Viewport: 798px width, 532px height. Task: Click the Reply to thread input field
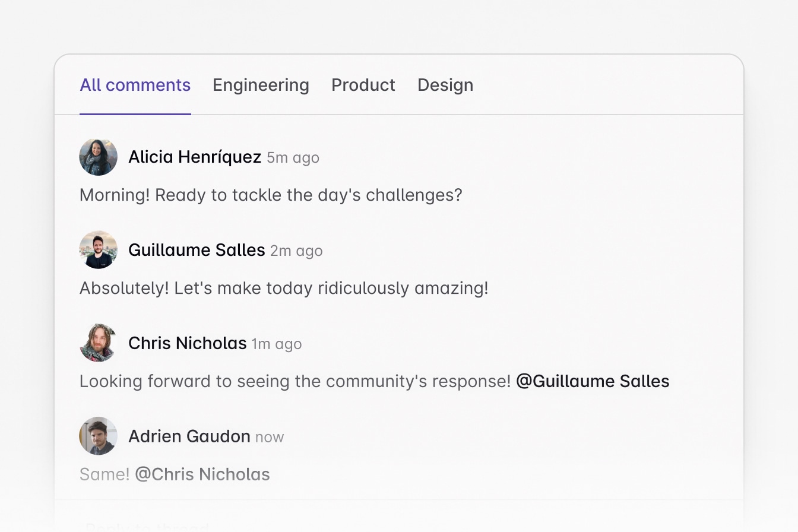coord(237,525)
